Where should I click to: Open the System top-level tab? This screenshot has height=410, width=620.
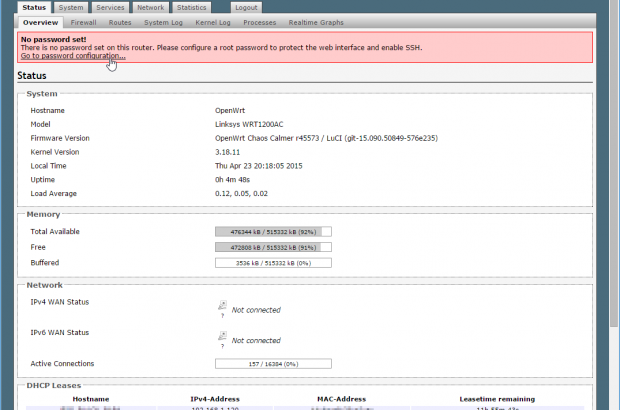point(71,7)
